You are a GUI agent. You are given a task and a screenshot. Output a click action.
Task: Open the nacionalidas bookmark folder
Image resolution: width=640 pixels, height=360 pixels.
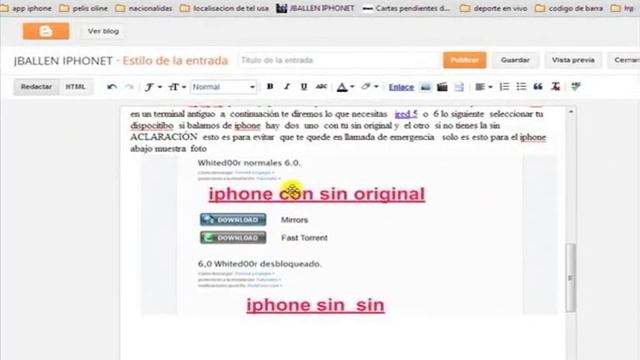[144, 8]
